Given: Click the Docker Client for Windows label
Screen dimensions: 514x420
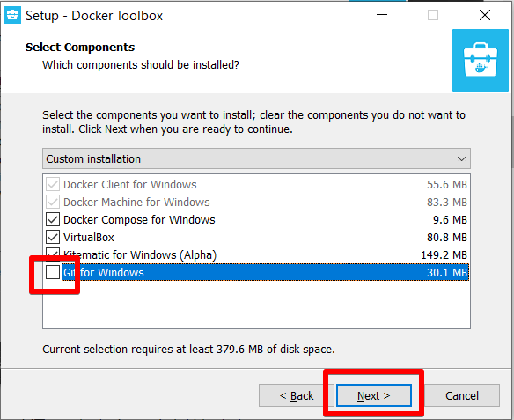Looking at the screenshot, I should pos(129,185).
